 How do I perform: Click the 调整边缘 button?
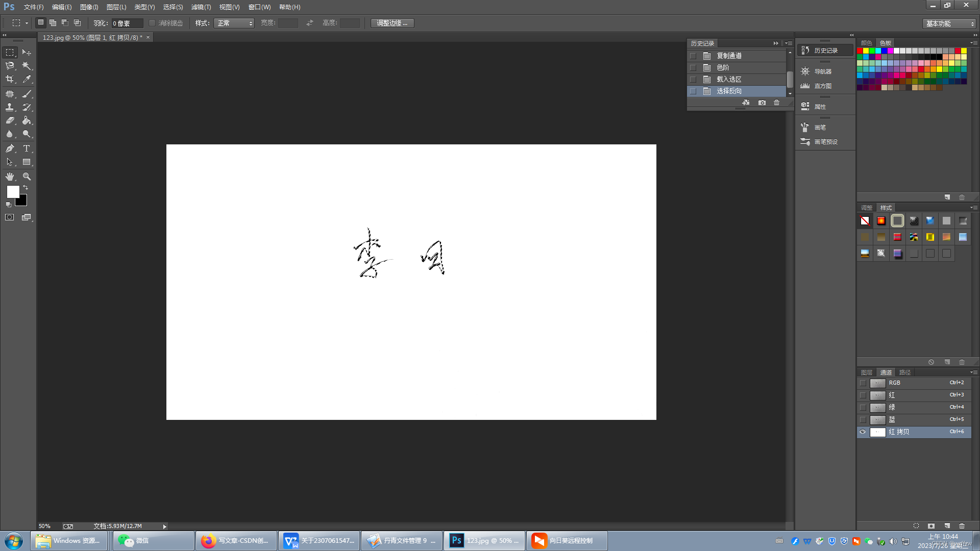pos(392,23)
